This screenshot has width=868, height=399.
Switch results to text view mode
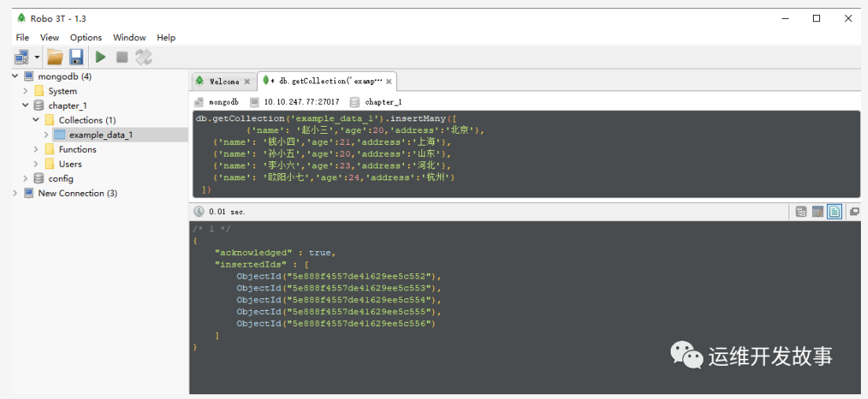pyautogui.click(x=835, y=212)
